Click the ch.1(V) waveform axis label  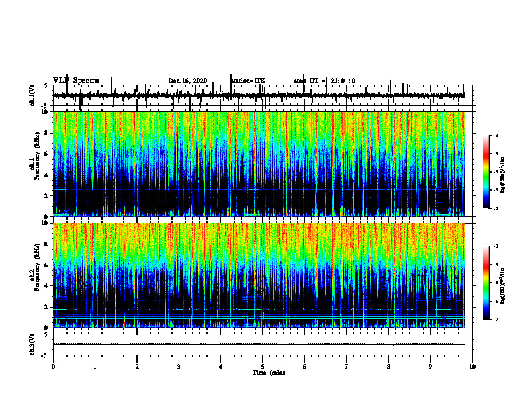(x=32, y=95)
